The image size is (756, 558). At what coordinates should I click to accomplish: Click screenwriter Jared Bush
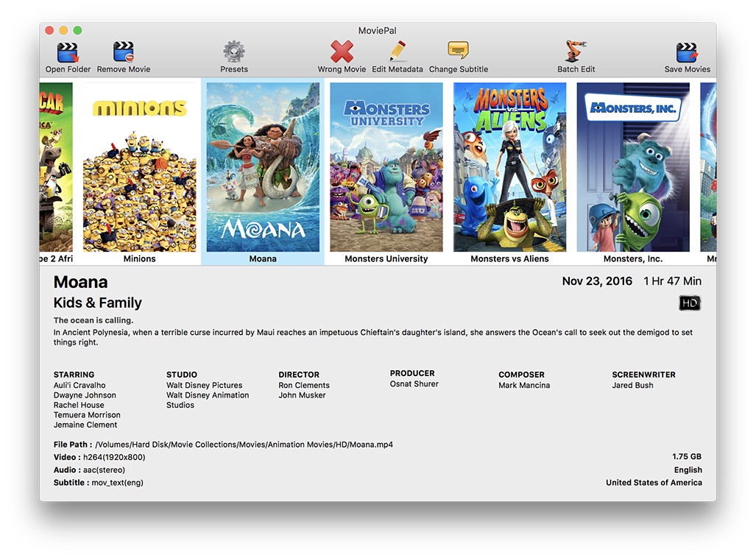[632, 385]
